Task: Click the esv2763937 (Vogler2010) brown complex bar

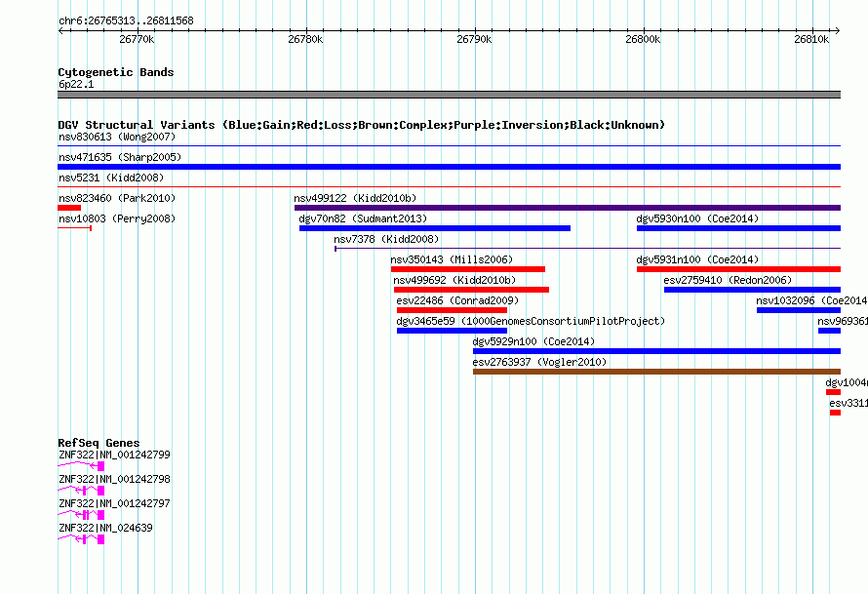Action: [x=656, y=372]
